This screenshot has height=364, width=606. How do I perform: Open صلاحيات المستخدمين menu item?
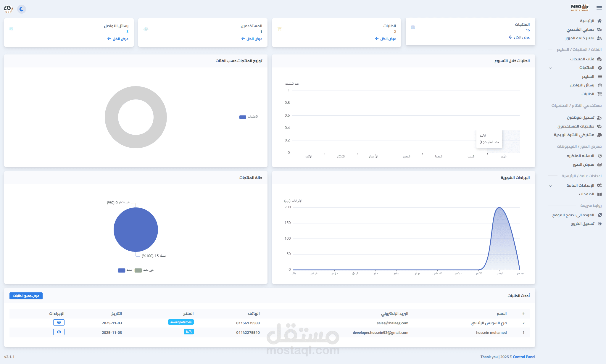(x=576, y=126)
